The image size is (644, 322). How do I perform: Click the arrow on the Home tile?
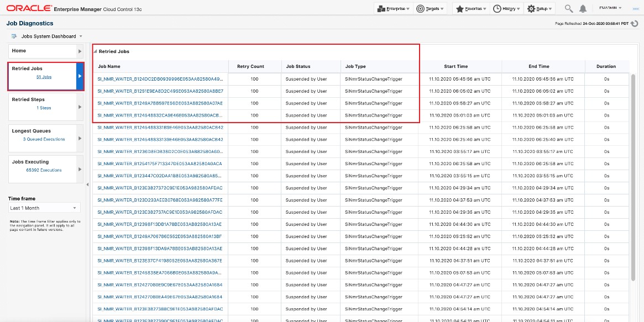tap(80, 51)
